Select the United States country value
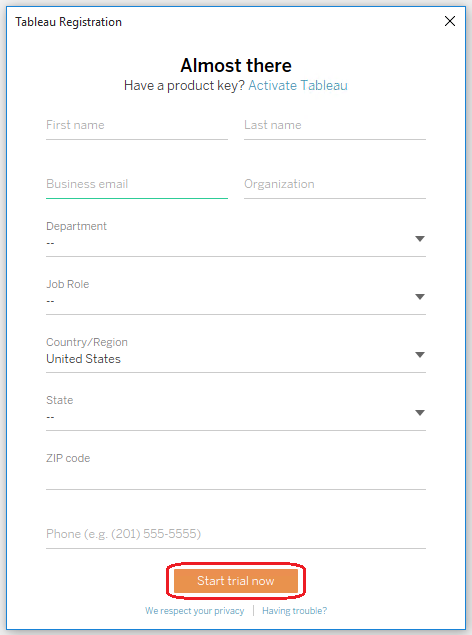The image size is (472, 635). pyautogui.click(x=83, y=359)
